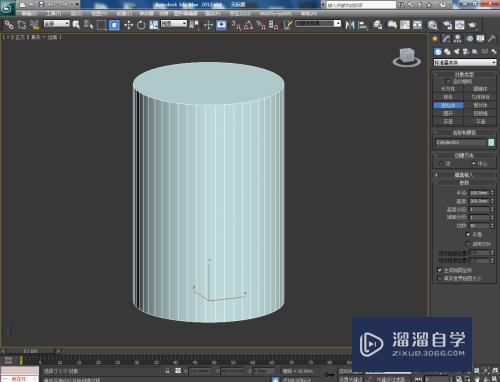Open the 修改器 menu
Image resolution: width=500 pixels, height=382 pixels.
[146, 14]
